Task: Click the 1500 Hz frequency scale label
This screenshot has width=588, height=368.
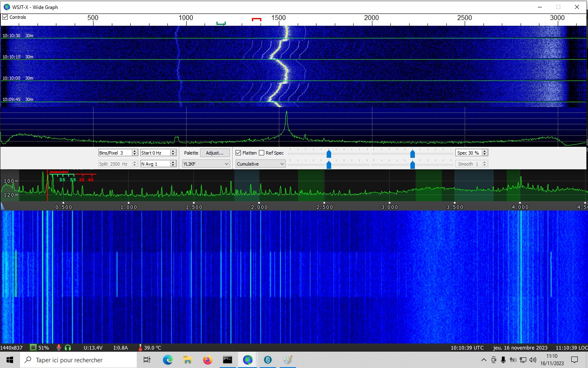Action: pyautogui.click(x=278, y=18)
